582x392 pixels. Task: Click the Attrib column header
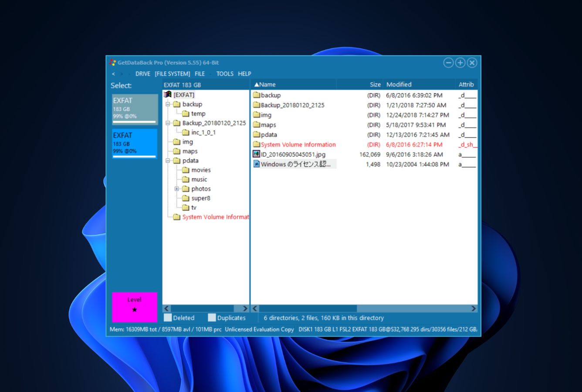(466, 84)
